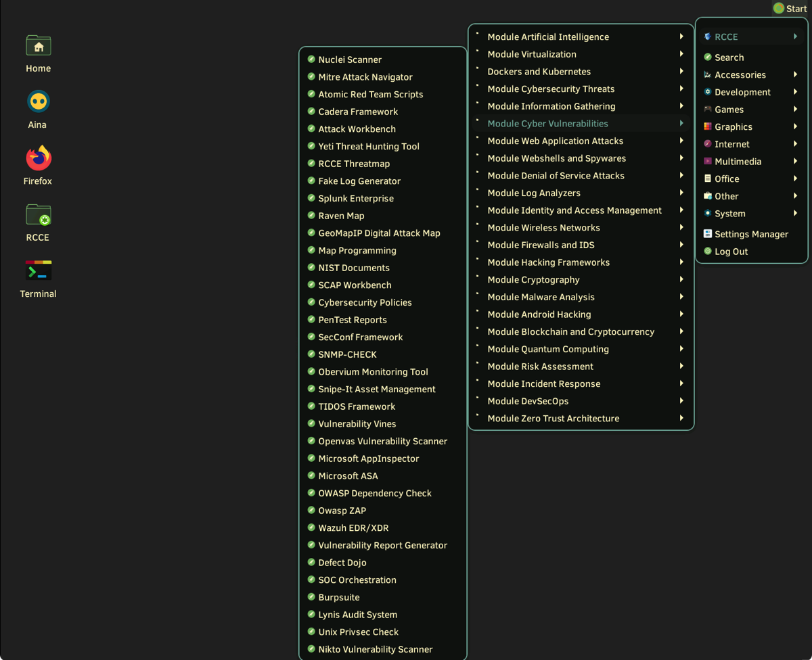
Task: Expand the Module Malware Analysis submenu arrow
Action: pyautogui.click(x=681, y=297)
